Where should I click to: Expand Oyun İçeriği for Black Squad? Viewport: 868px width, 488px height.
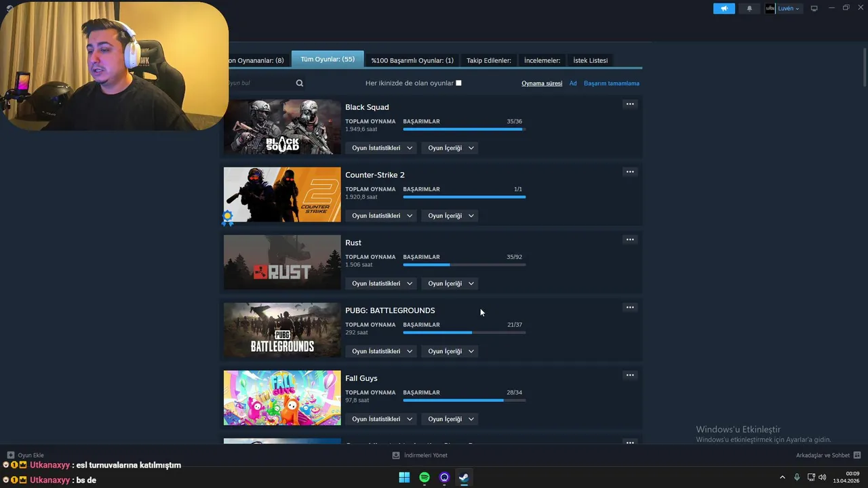[451, 148]
